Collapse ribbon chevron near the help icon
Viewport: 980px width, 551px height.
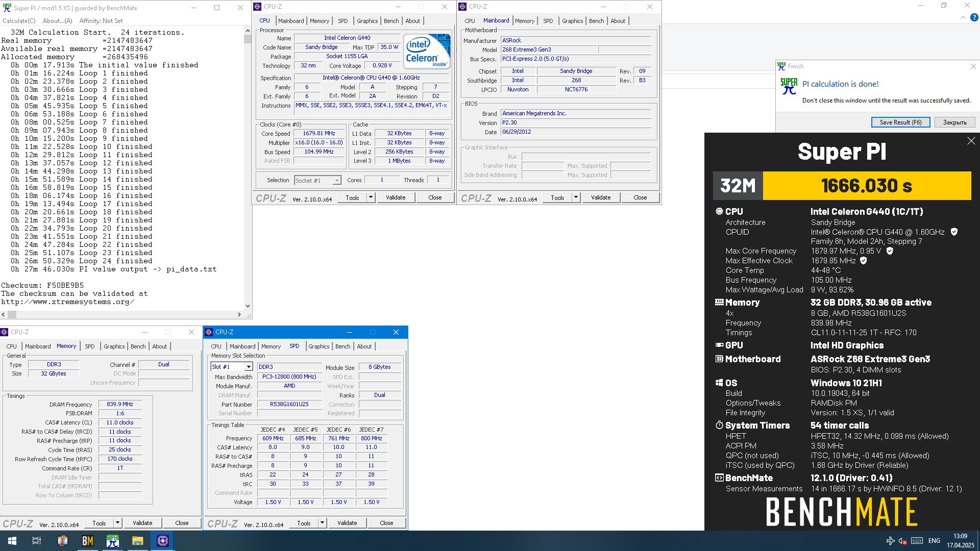963,17
